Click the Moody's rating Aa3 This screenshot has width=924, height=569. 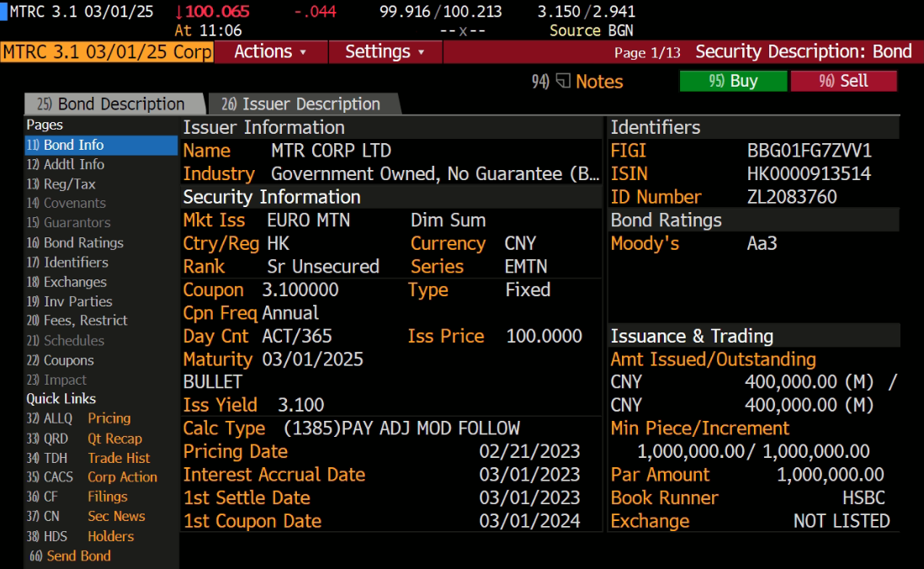pyautogui.click(x=762, y=243)
